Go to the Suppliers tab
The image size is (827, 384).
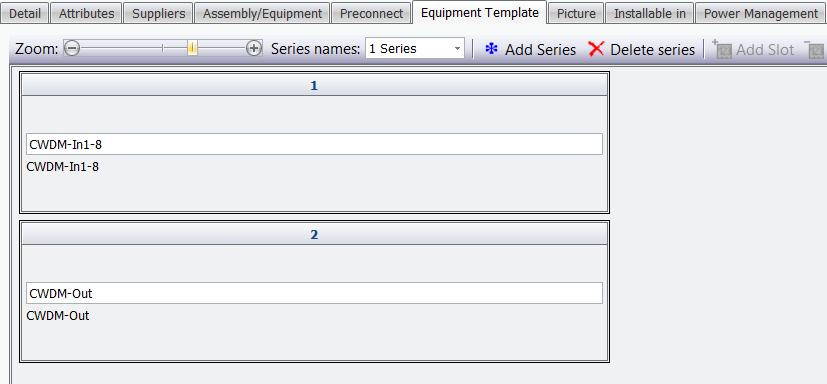point(159,14)
